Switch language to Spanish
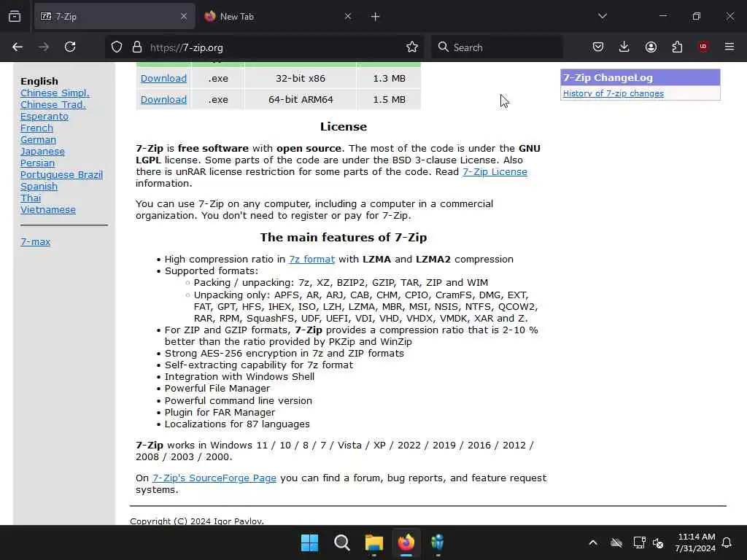 pyautogui.click(x=39, y=187)
